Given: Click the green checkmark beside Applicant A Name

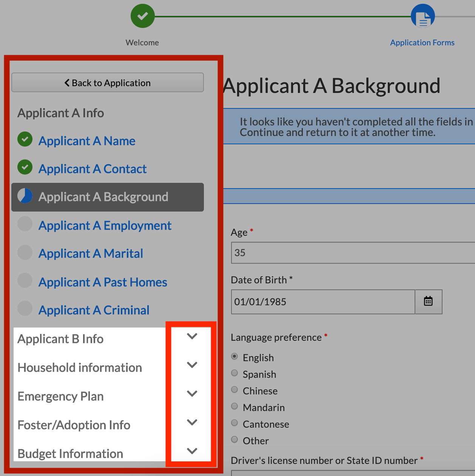Looking at the screenshot, I should tap(25, 139).
